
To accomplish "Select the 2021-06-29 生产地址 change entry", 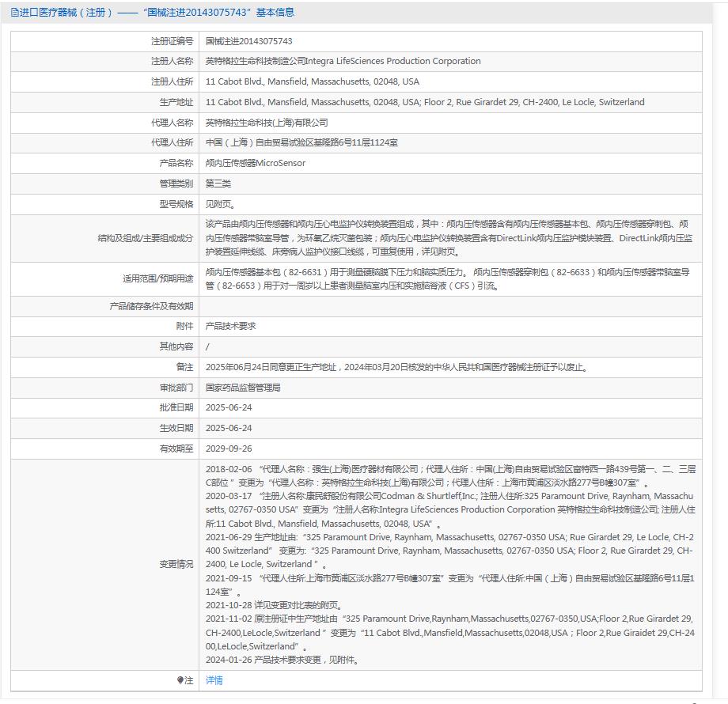I will [x=450, y=551].
